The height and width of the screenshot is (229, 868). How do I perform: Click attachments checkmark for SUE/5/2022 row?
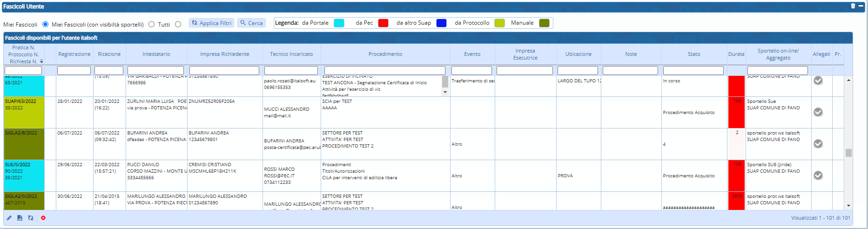818,175
